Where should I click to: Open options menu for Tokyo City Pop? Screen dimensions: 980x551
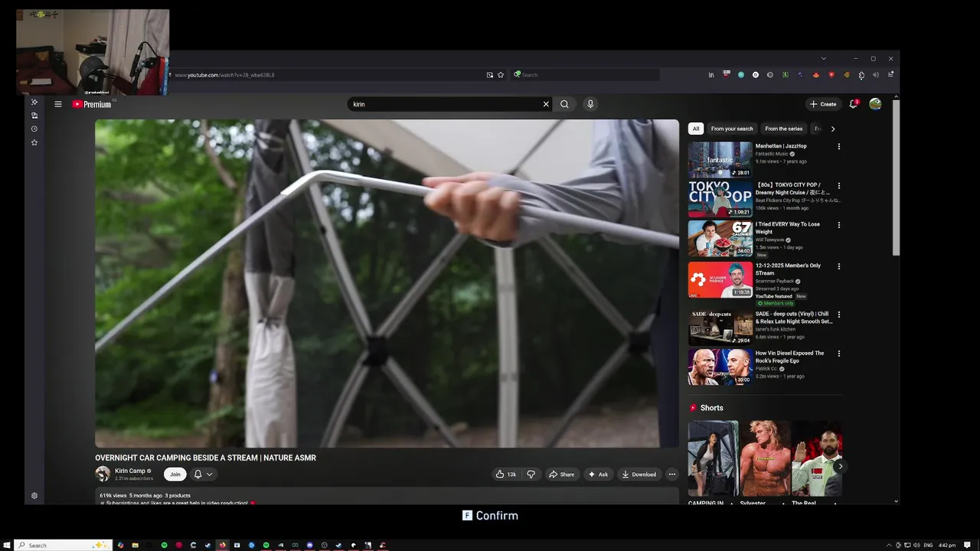pyautogui.click(x=839, y=185)
